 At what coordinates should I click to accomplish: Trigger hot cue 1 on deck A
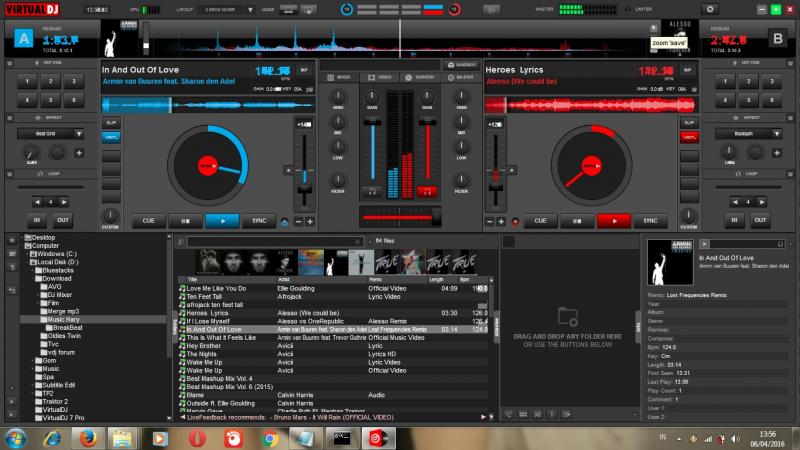coord(27,82)
